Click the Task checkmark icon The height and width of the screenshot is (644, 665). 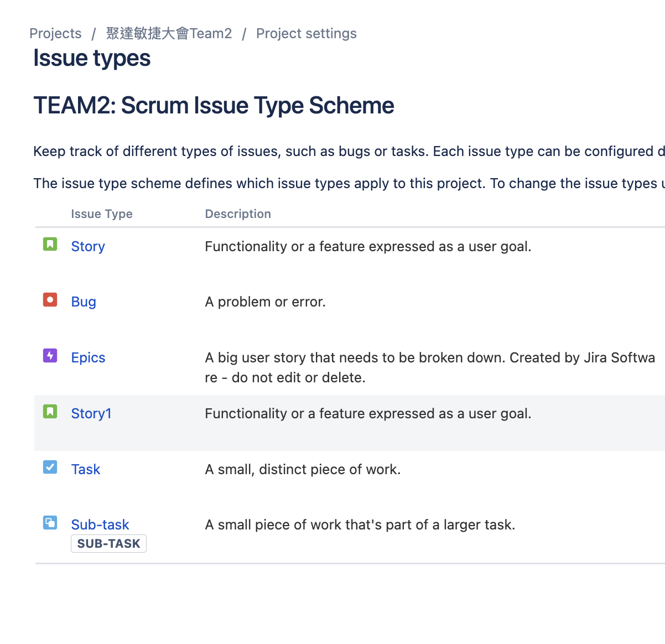(49, 468)
